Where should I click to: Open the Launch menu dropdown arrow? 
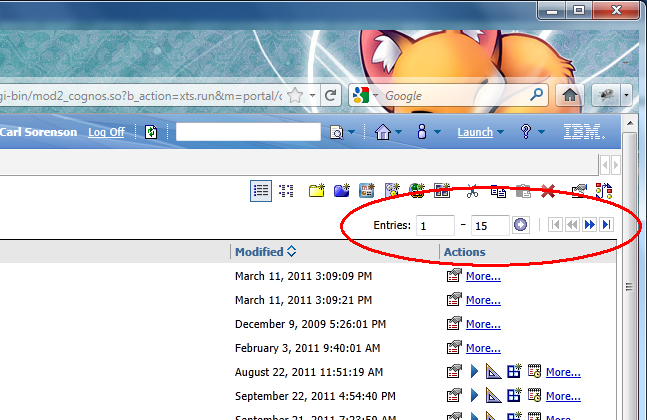coord(501,132)
